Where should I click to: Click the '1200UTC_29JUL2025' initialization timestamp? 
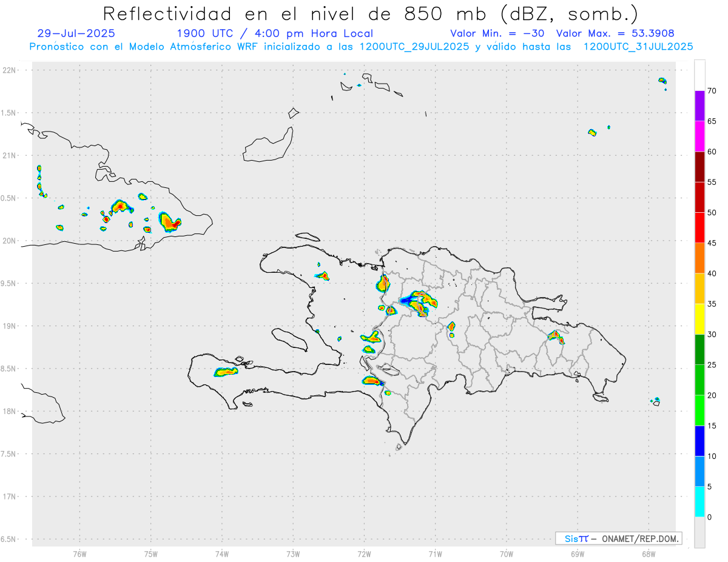[414, 47]
